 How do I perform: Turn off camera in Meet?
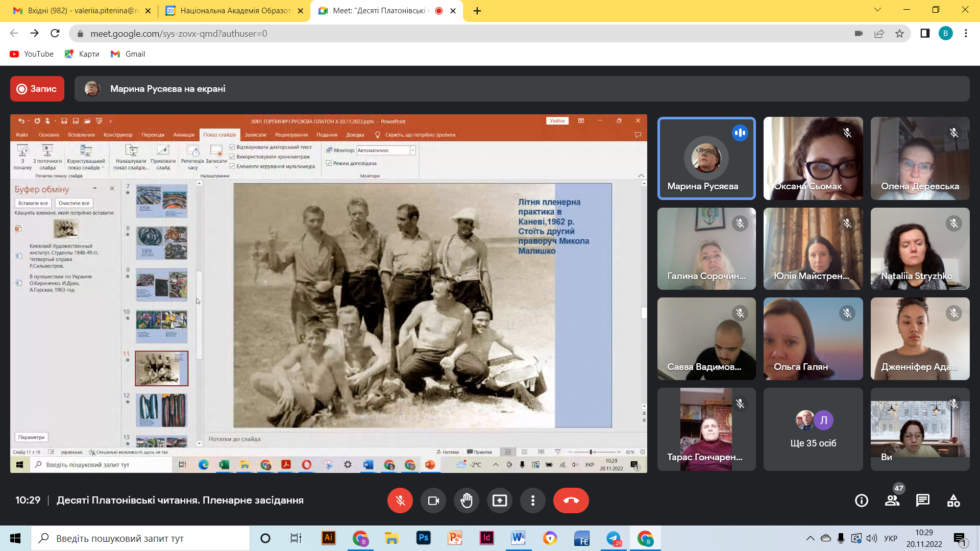[433, 500]
